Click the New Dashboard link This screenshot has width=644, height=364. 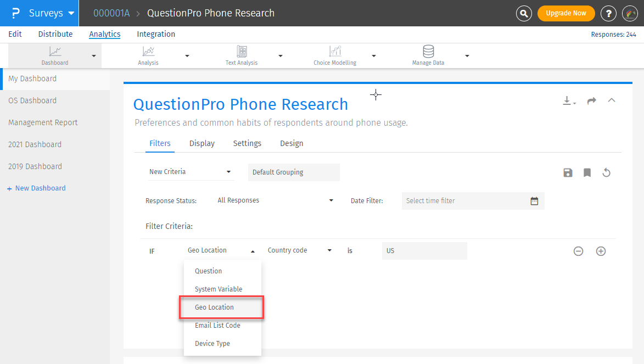click(36, 188)
